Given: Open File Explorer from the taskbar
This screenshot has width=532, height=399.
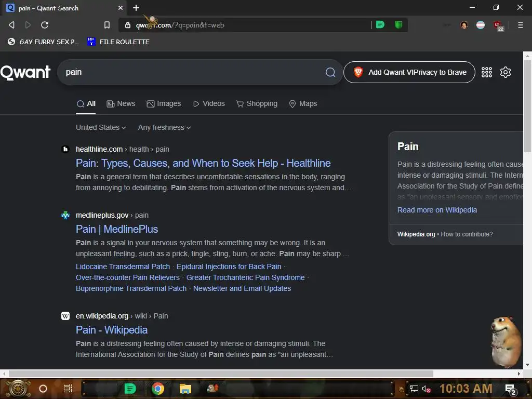Looking at the screenshot, I should pyautogui.click(x=185, y=389).
